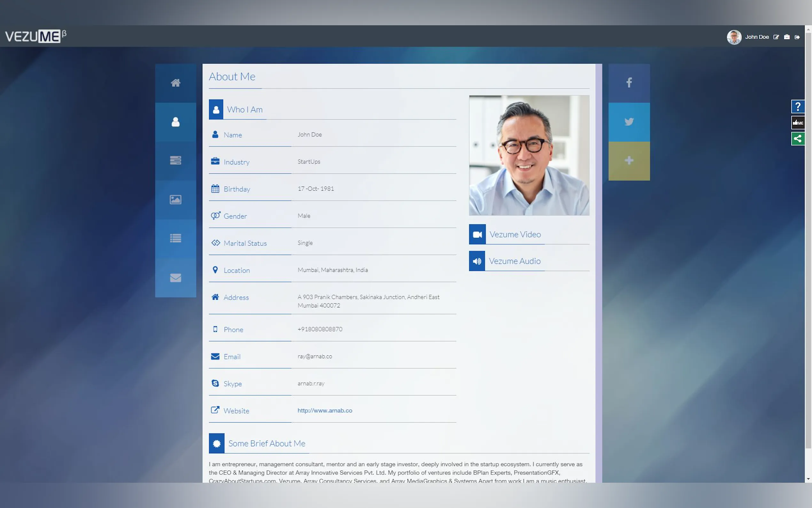This screenshot has height=508, width=812.
Task: Open the help question mark button
Action: point(798,107)
